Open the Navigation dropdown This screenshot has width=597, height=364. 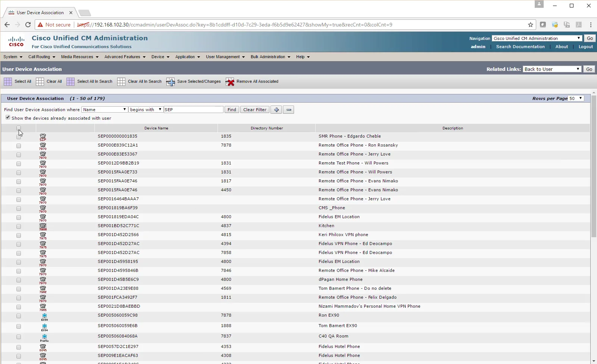[537, 38]
